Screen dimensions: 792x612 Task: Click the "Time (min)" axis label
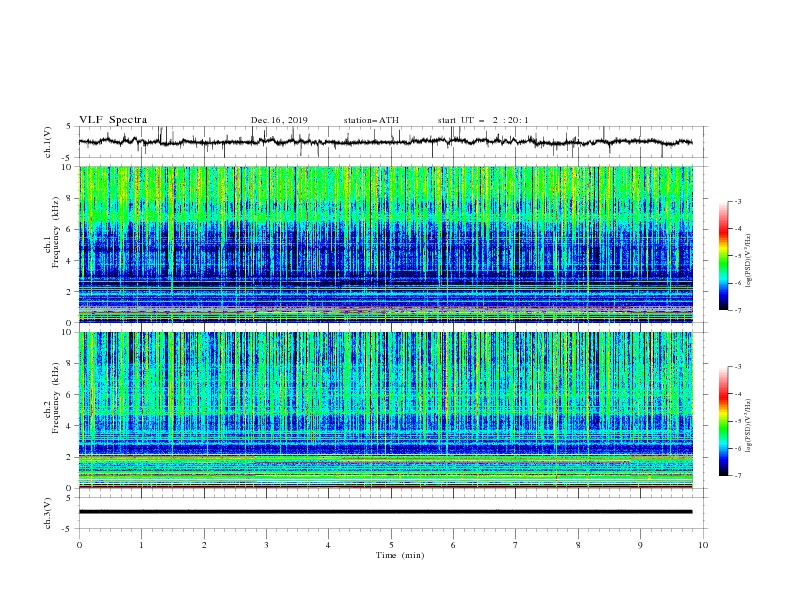point(400,555)
